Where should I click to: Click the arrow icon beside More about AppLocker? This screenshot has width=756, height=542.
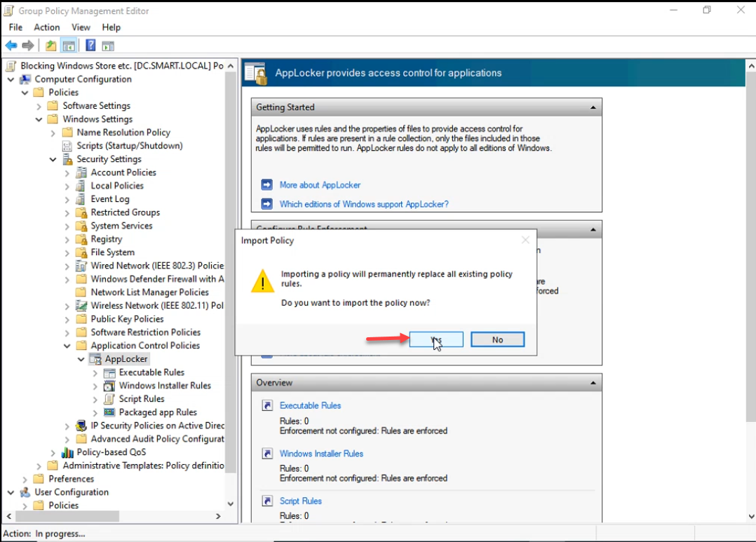click(x=266, y=184)
